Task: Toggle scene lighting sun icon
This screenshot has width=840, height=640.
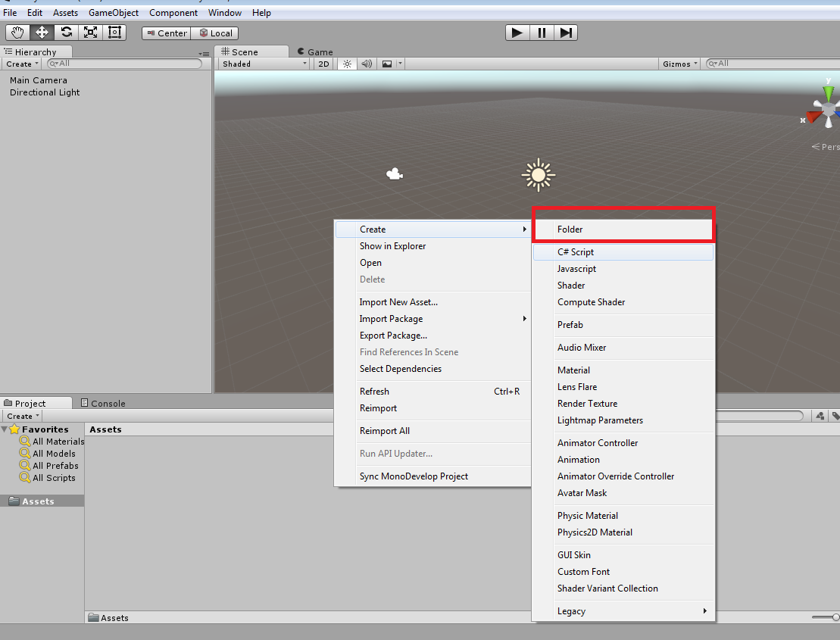Action: (347, 64)
